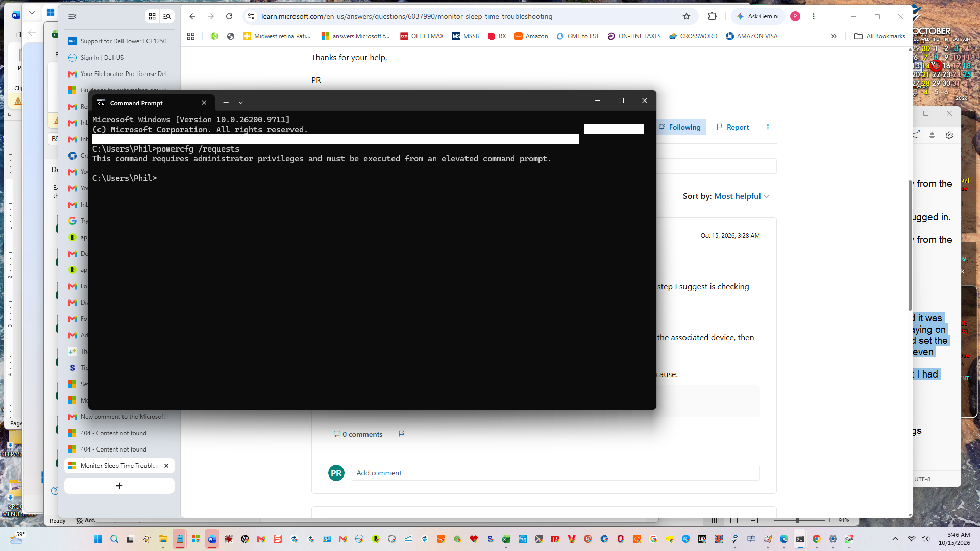The height and width of the screenshot is (551, 980).
Task: Open volume control in system tray
Action: 925,539
